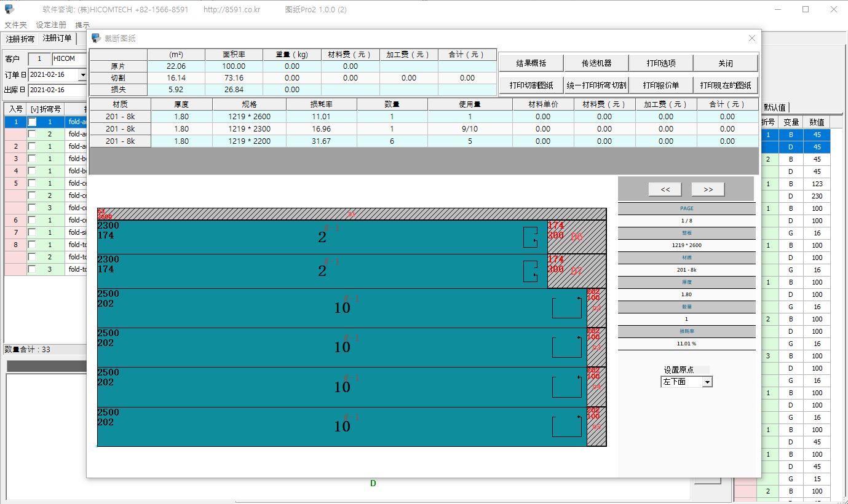Check the box for entry 5 fold 1
848x504 pixels.
[x=33, y=183]
